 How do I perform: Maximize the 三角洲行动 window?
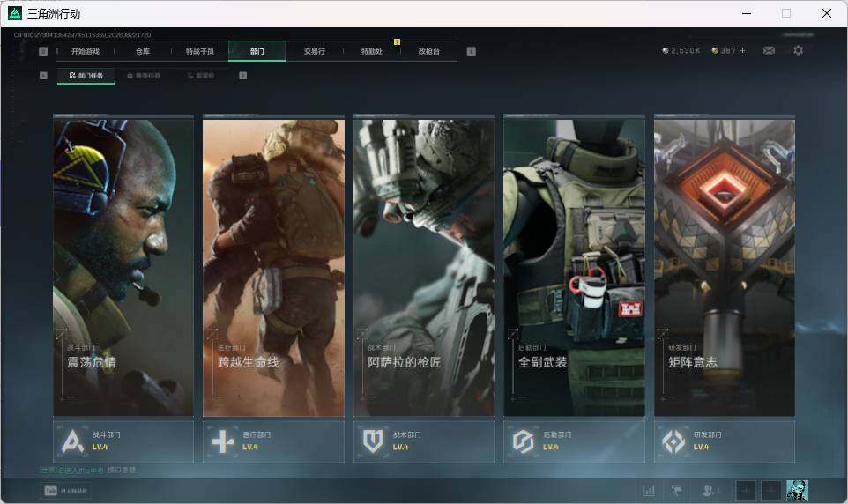tap(786, 13)
